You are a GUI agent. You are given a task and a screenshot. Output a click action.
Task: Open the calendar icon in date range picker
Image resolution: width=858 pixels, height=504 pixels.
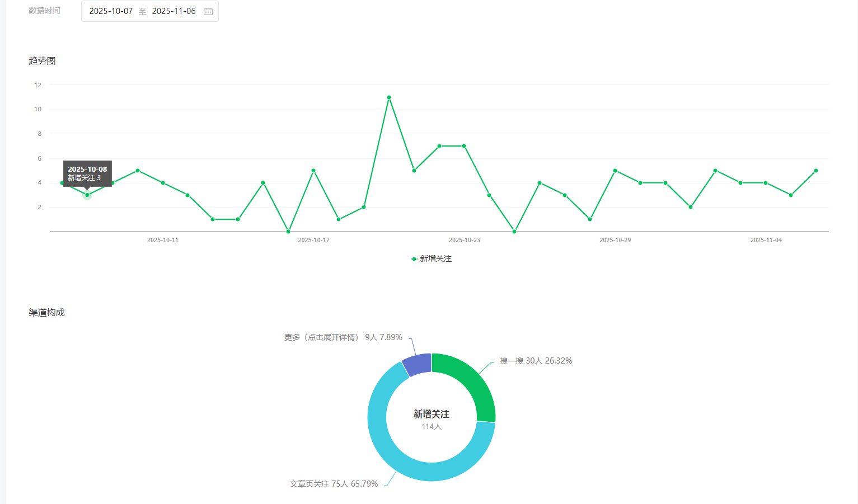[208, 11]
